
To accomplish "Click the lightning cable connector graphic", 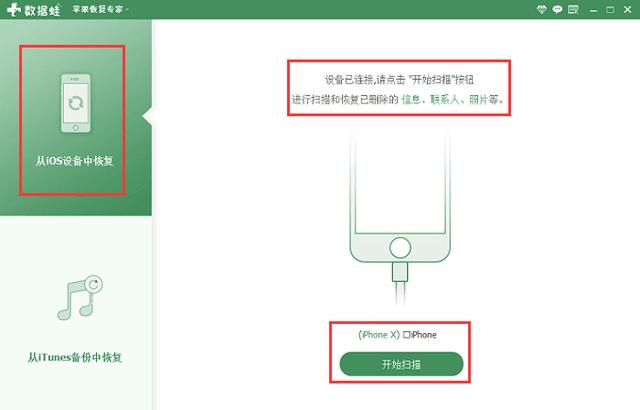I will coord(400,272).
